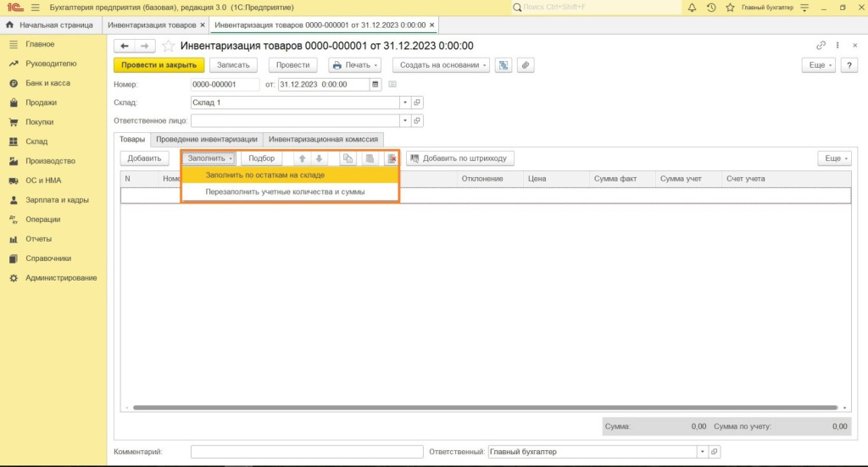Close the Инвентаризация товаров list tab

tap(203, 25)
